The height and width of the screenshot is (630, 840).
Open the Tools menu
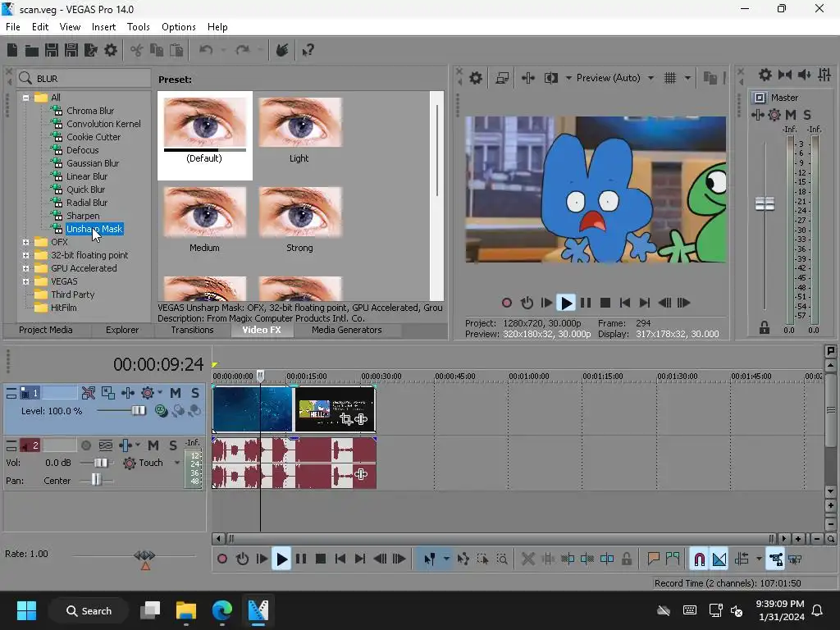[138, 27]
